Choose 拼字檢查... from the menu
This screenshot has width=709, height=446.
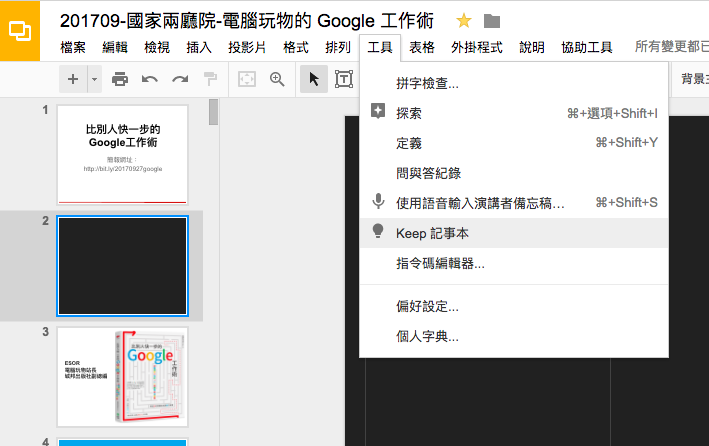pos(514,83)
